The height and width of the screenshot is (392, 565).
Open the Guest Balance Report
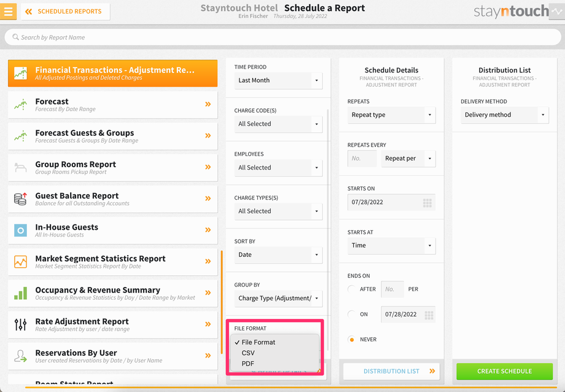(113, 198)
